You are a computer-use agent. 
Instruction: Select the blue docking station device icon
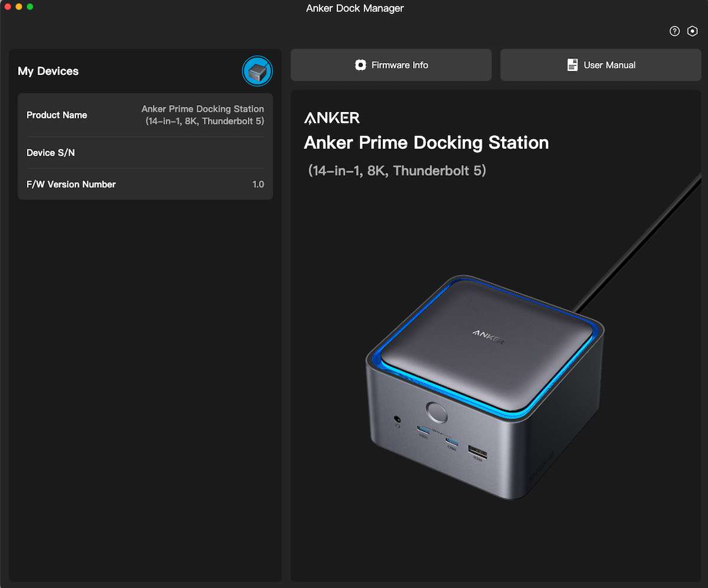pos(257,71)
